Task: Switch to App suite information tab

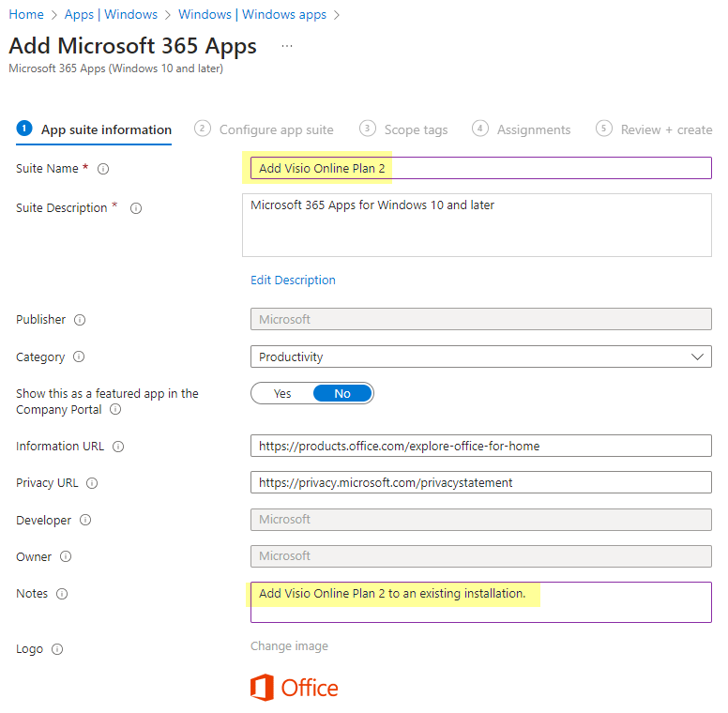Action: (94, 129)
